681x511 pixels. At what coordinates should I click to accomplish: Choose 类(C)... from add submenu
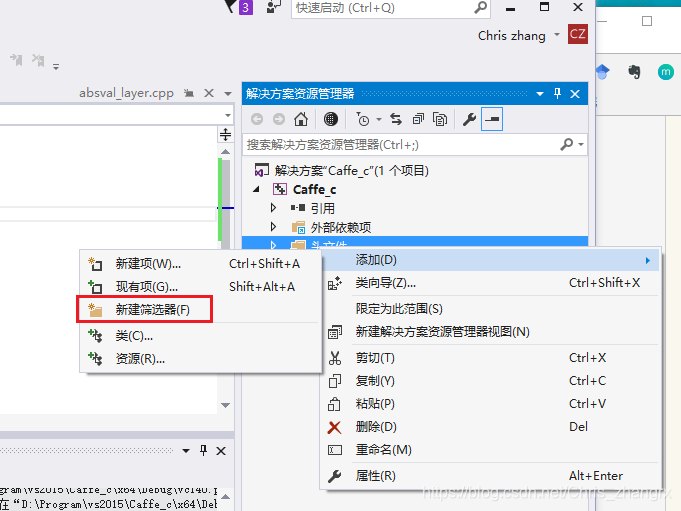(x=201, y=336)
